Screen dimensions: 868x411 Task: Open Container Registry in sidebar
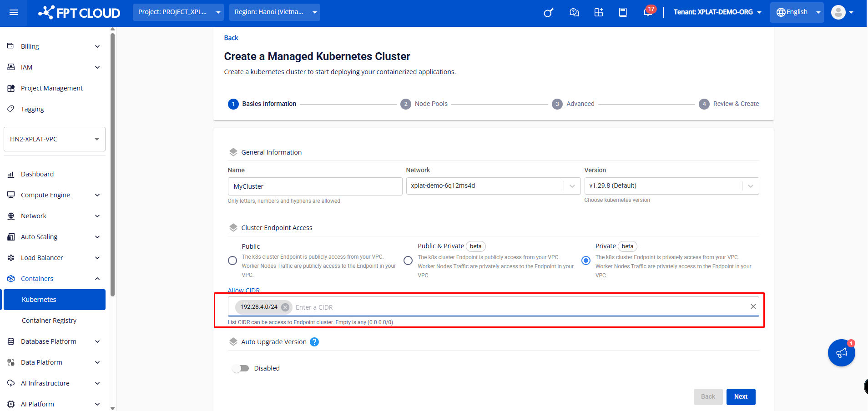tap(49, 321)
